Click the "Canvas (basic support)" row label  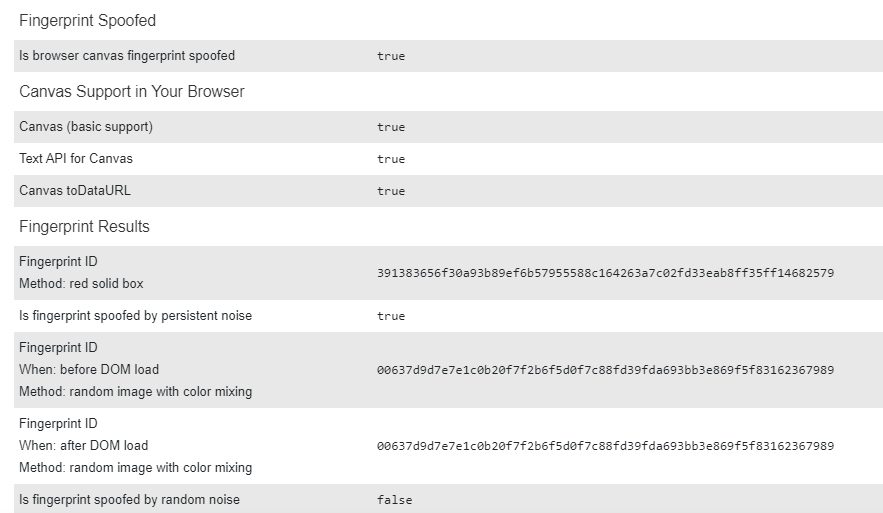[x=86, y=127]
